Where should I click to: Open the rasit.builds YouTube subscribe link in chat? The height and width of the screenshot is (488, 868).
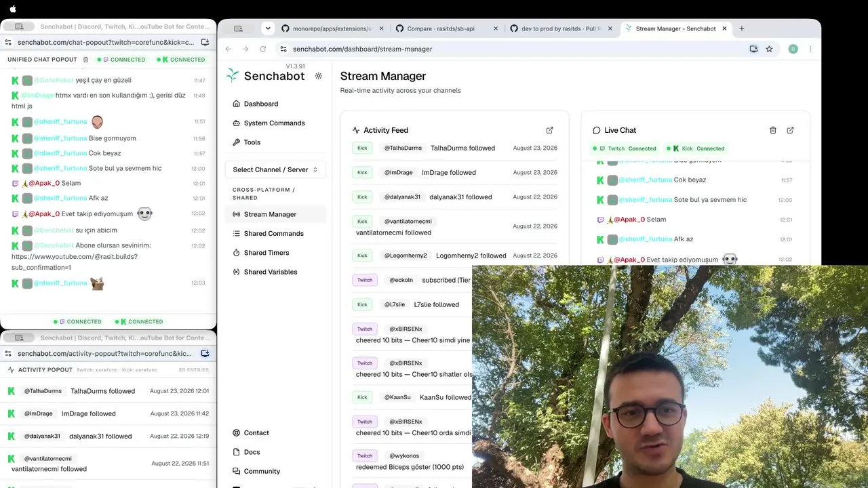point(75,262)
